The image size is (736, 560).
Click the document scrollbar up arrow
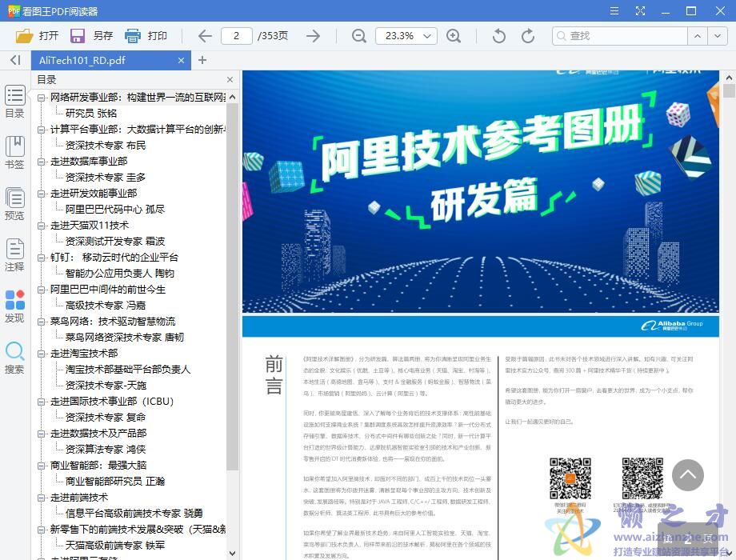pos(729,78)
